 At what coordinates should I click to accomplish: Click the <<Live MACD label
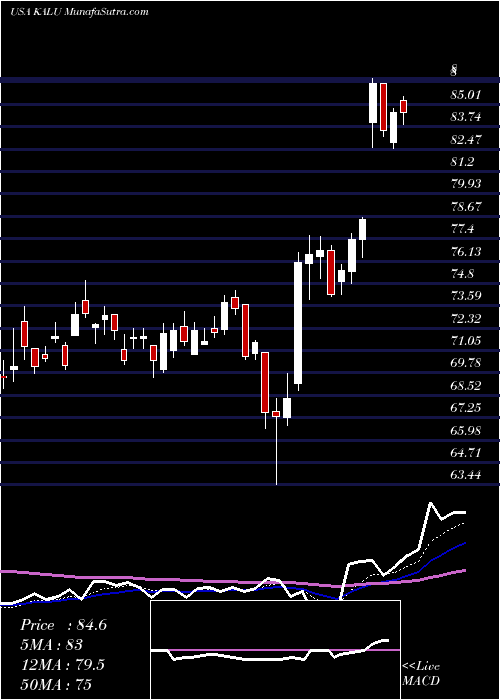pyautogui.click(x=421, y=673)
